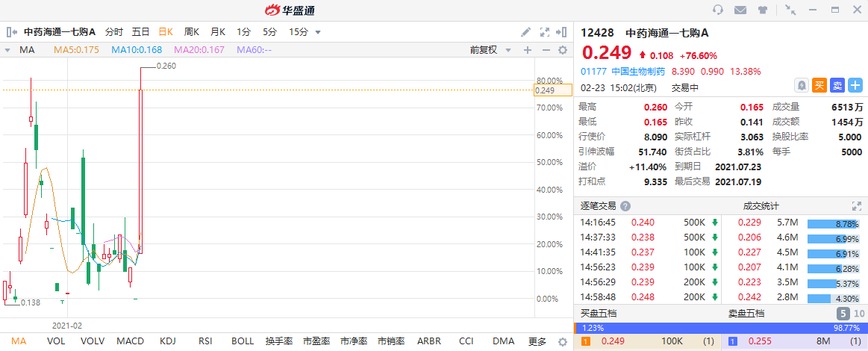Open help for 逐笔交易
The image size is (868, 351).
click(625, 206)
